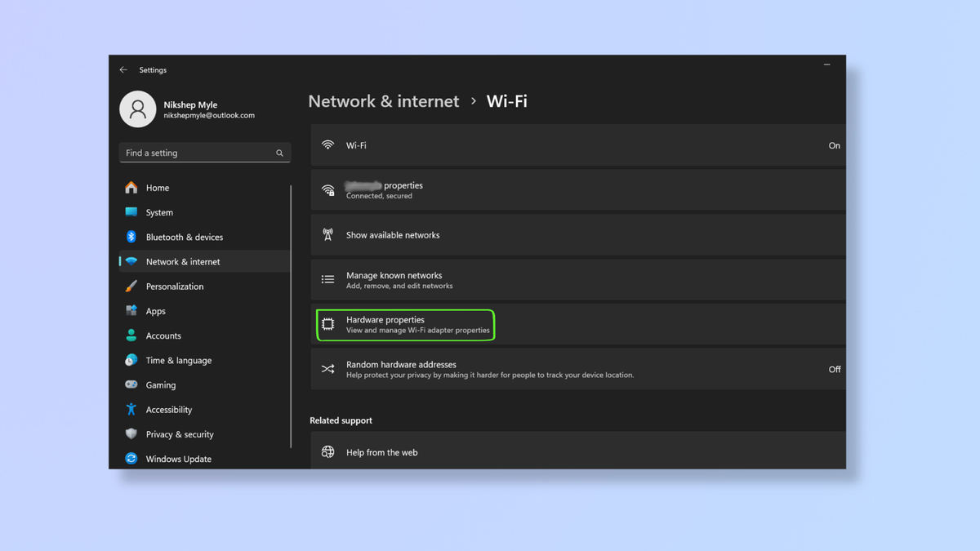Image resolution: width=980 pixels, height=551 pixels.
Task: Select Home in the settings sidebar
Action: 131,187
